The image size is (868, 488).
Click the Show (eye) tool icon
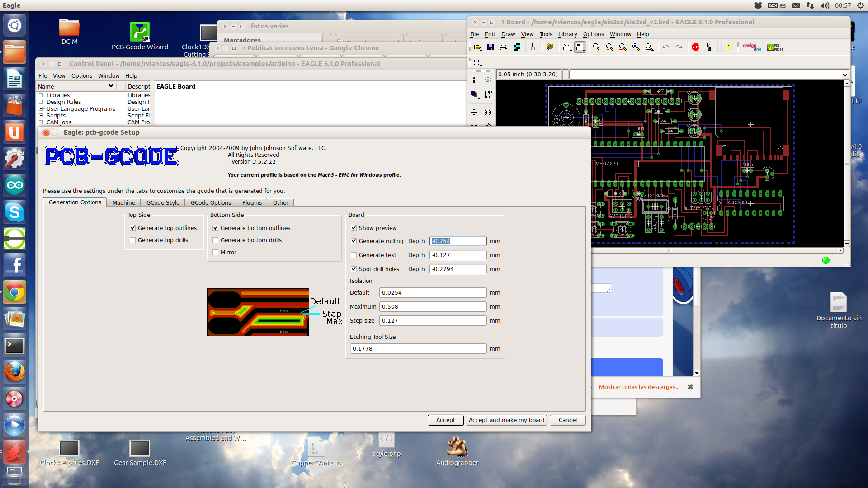pyautogui.click(x=488, y=80)
